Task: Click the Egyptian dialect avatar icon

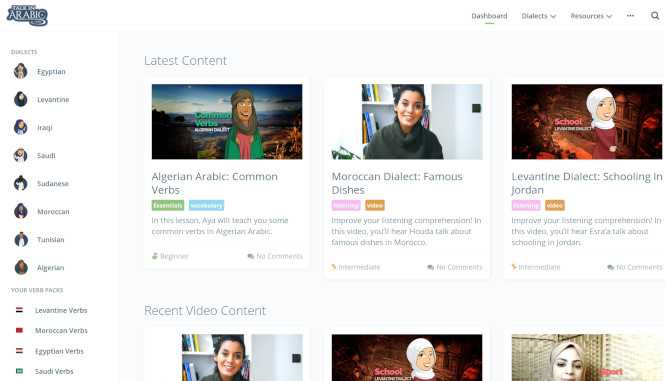Action: click(20, 71)
